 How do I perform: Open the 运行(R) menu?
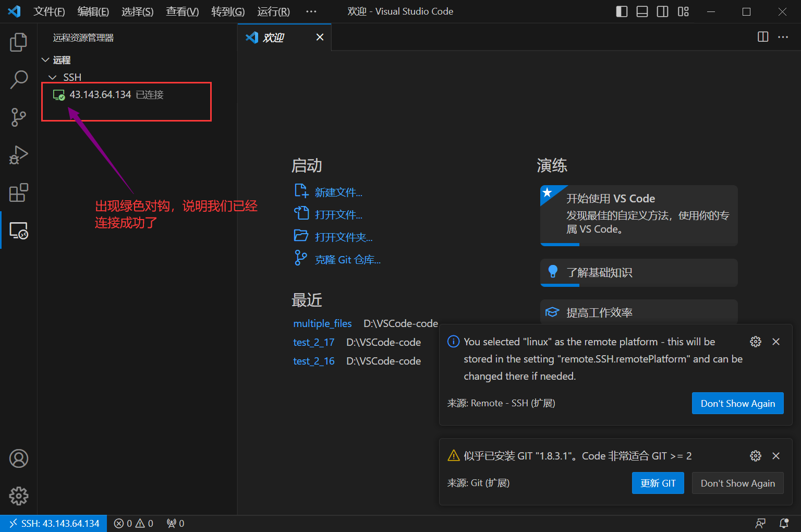coord(274,11)
